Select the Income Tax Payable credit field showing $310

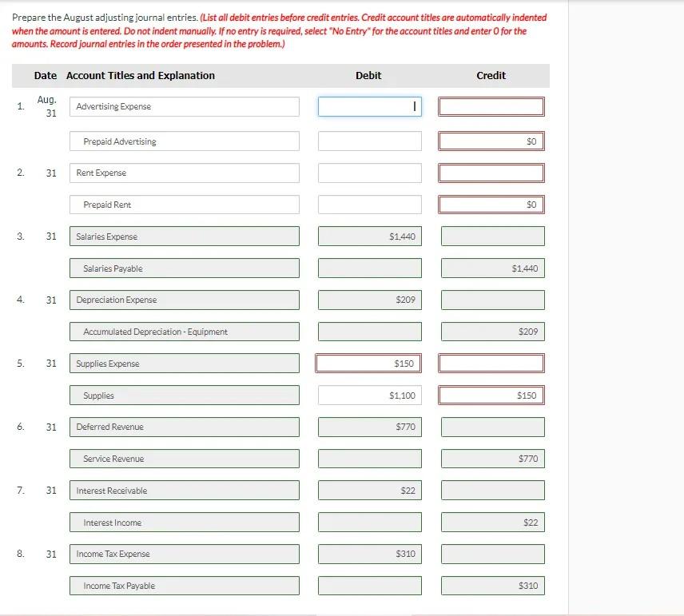point(491,585)
